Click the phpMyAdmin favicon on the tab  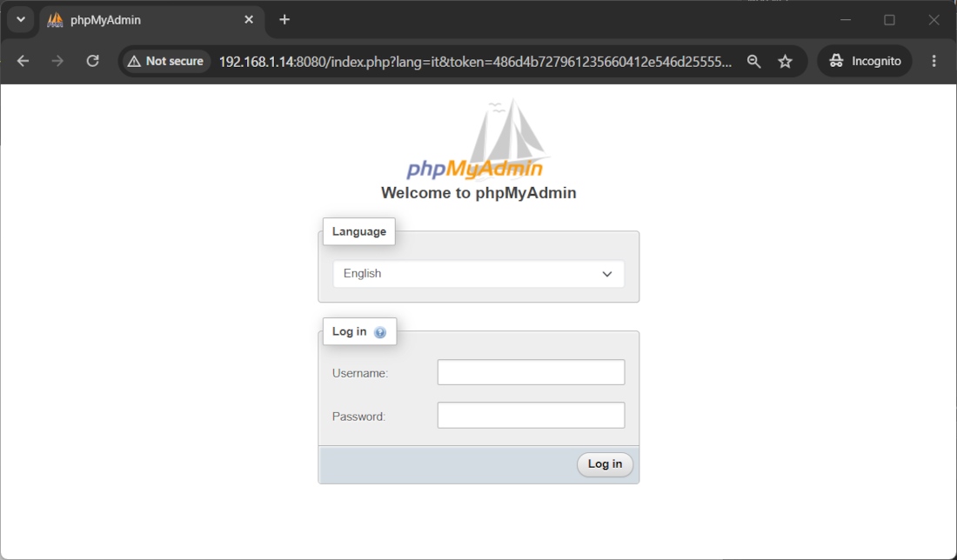[x=55, y=19]
